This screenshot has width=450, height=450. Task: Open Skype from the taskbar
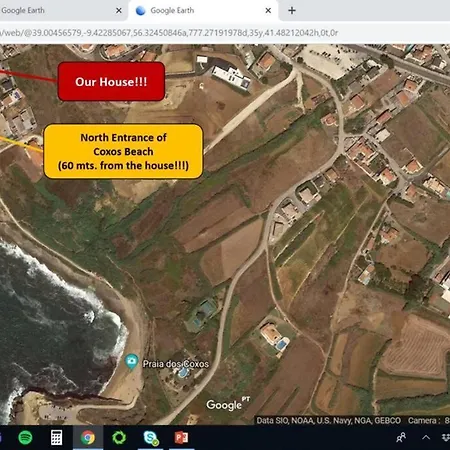coord(150,438)
